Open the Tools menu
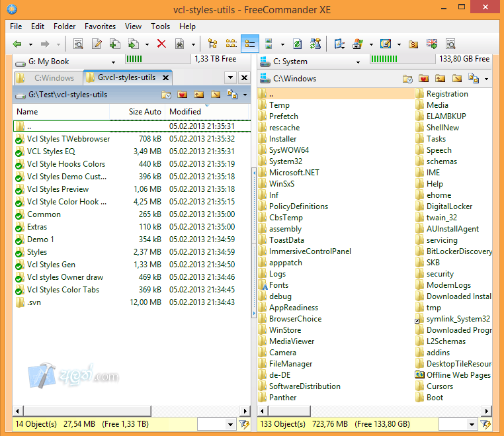 point(160,26)
